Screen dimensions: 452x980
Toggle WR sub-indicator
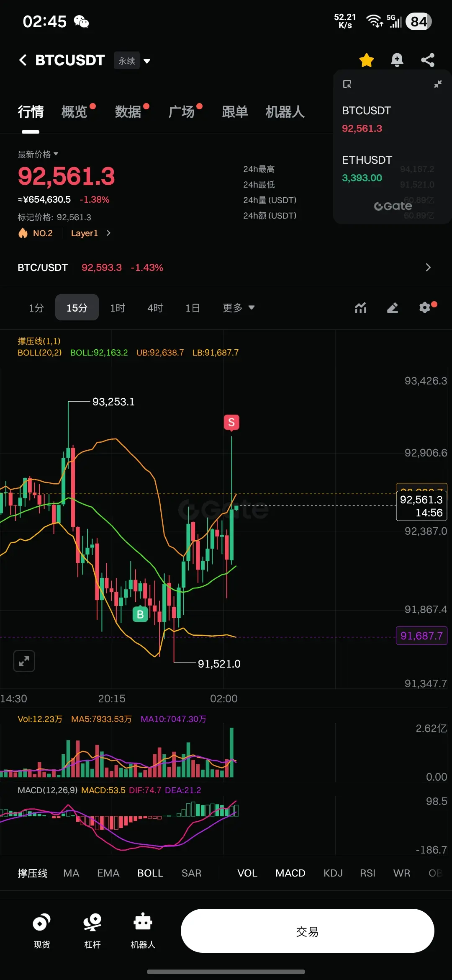(x=402, y=873)
